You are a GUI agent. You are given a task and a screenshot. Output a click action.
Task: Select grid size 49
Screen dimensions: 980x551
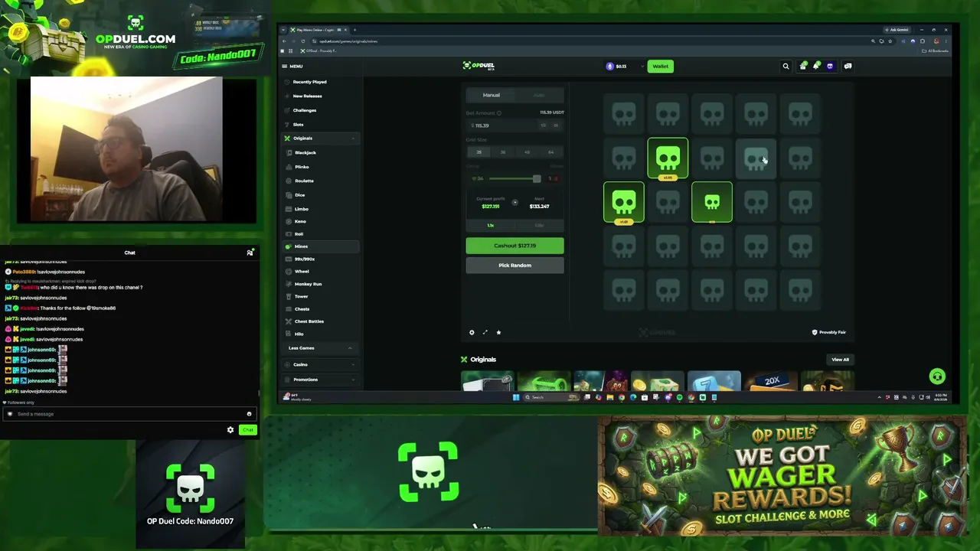pyautogui.click(x=527, y=152)
